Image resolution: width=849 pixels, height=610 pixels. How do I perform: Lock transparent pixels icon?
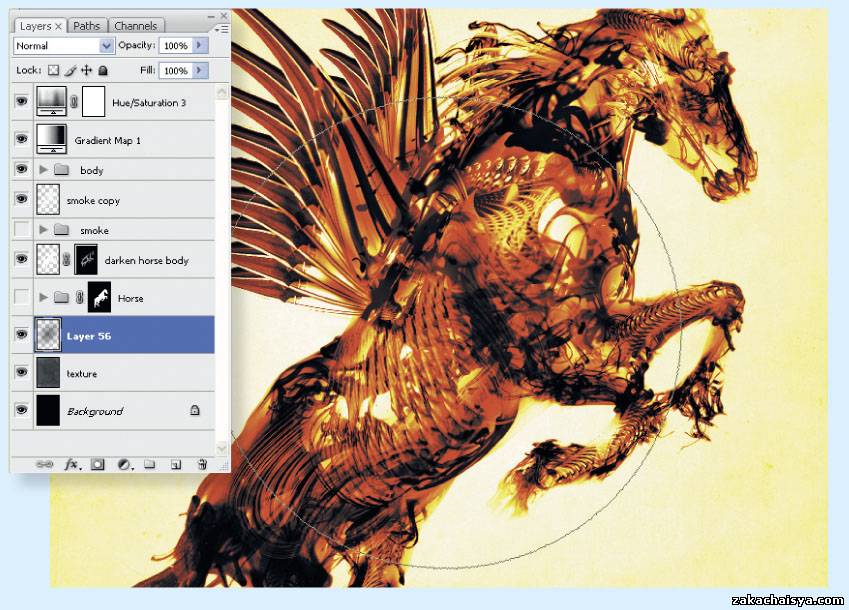(53, 70)
